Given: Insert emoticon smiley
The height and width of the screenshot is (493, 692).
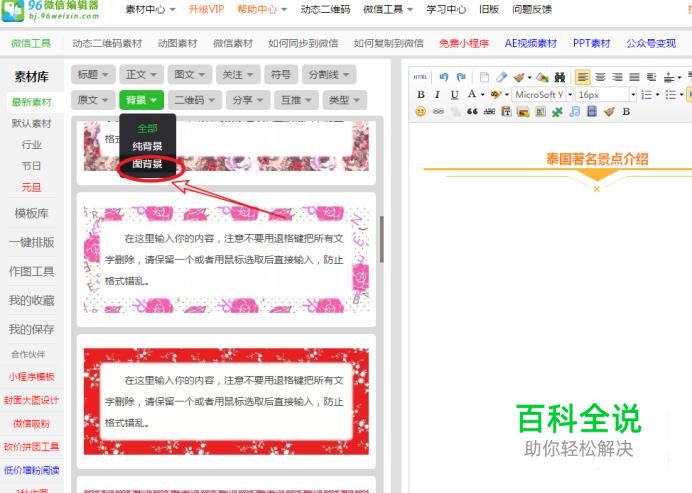Looking at the screenshot, I should coord(421,112).
